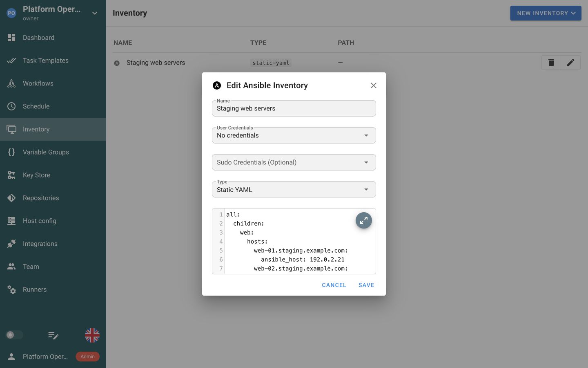Click the Repositories git icon
The image size is (588, 368).
pyautogui.click(x=11, y=198)
